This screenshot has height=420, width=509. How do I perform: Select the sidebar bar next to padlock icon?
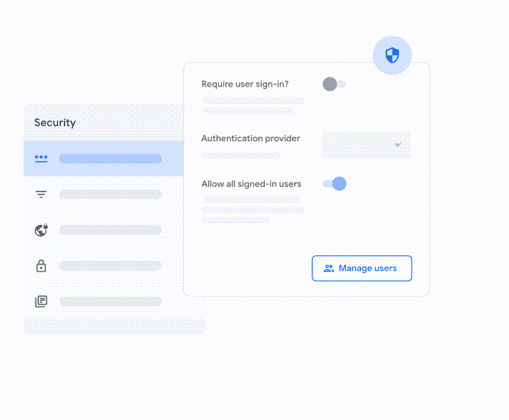pyautogui.click(x=110, y=266)
